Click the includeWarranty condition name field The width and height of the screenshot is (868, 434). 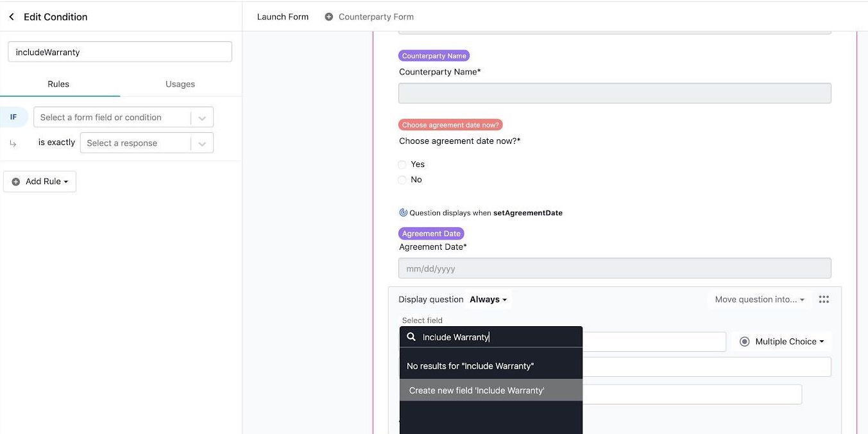coord(120,52)
